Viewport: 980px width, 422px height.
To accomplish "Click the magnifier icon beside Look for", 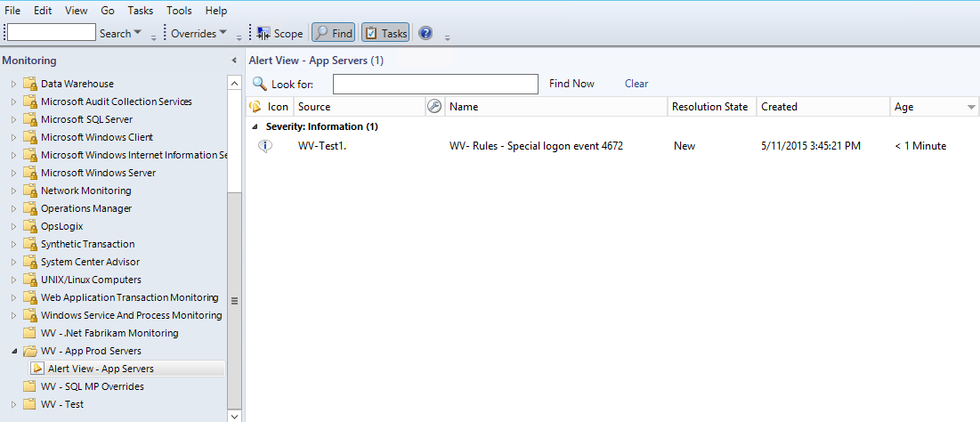I will [x=260, y=84].
